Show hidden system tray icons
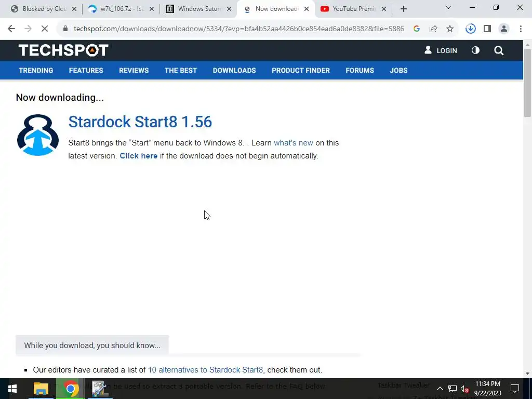The width and height of the screenshot is (532, 399). (440, 389)
